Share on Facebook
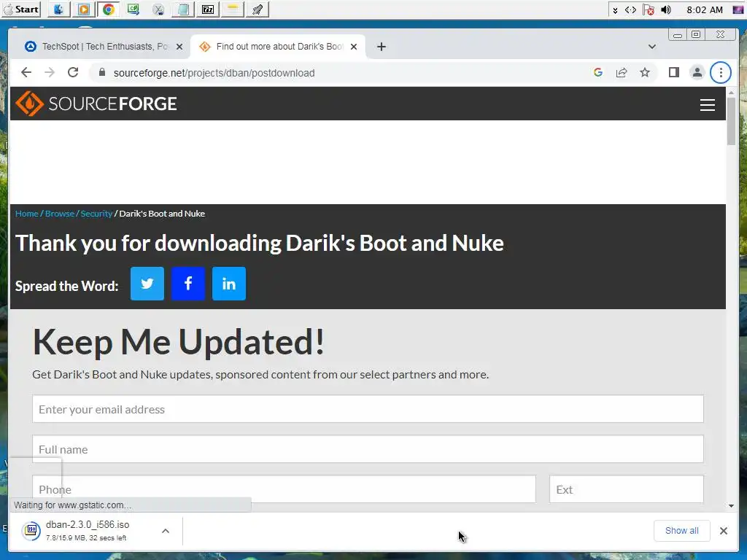The image size is (747, 560). pyautogui.click(x=188, y=284)
